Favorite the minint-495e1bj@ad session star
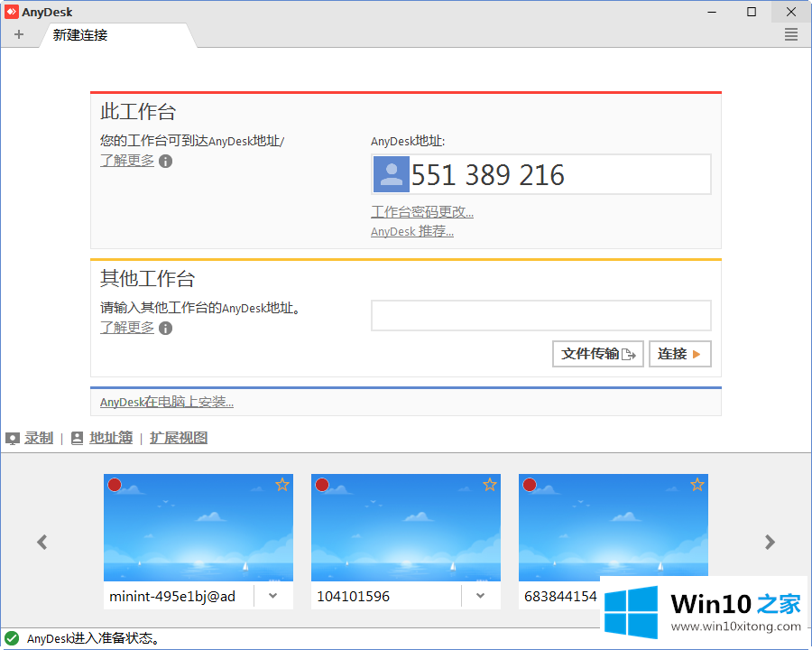 pos(282,485)
